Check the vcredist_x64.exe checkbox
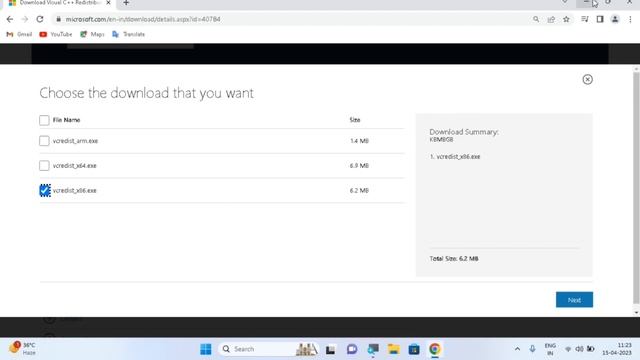640x360 pixels. pyautogui.click(x=44, y=166)
